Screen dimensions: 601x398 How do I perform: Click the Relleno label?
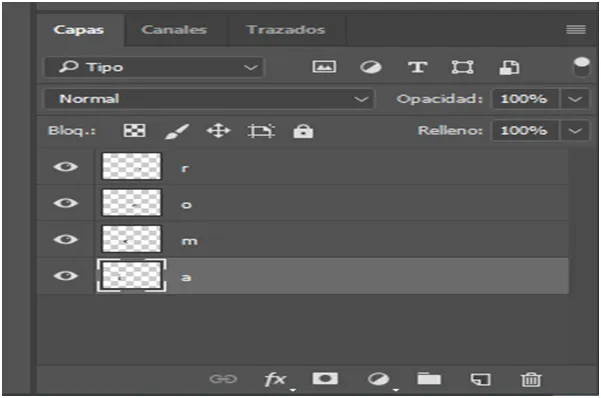(x=450, y=131)
